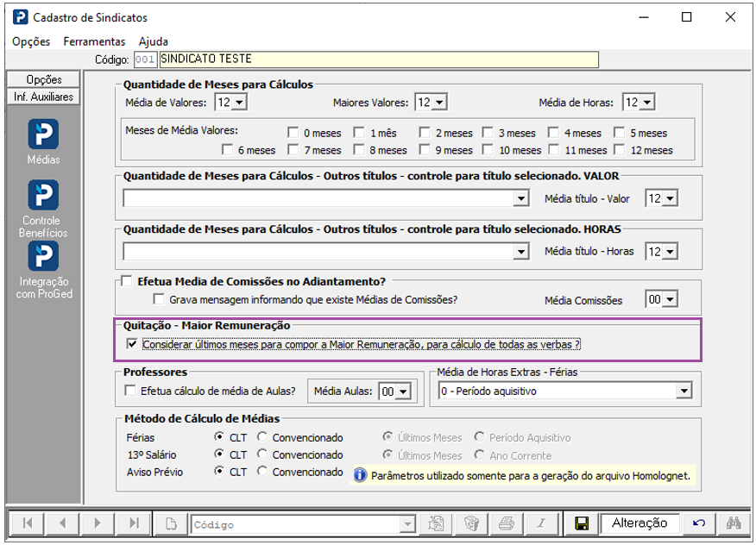
Task: Check the 3 meses box
Action: tap(488, 133)
